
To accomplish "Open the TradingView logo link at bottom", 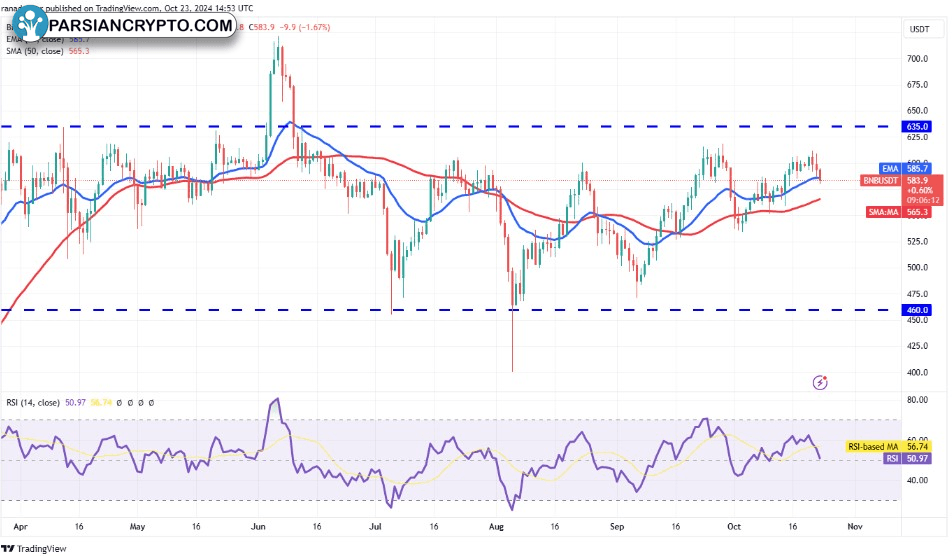I will pyautogui.click(x=34, y=549).
